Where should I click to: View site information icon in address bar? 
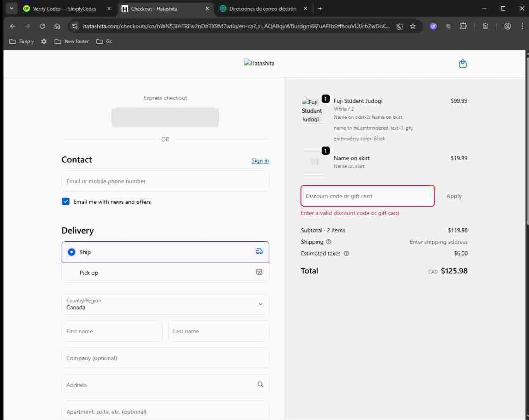point(74,26)
